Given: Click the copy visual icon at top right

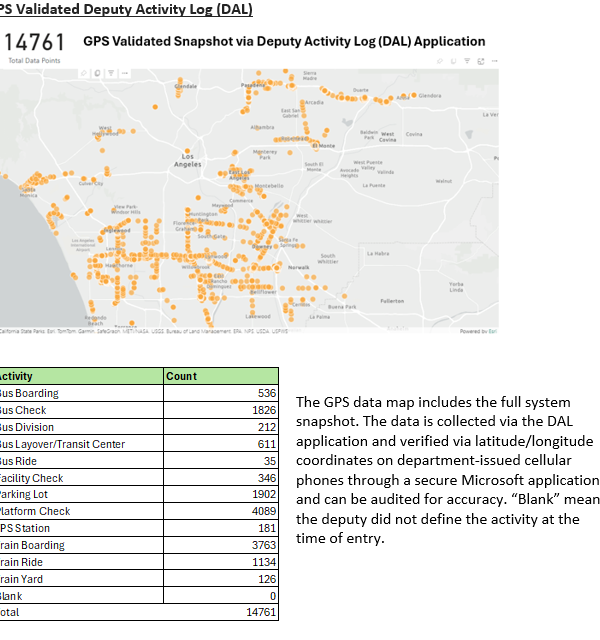Looking at the screenshot, I should [454, 62].
